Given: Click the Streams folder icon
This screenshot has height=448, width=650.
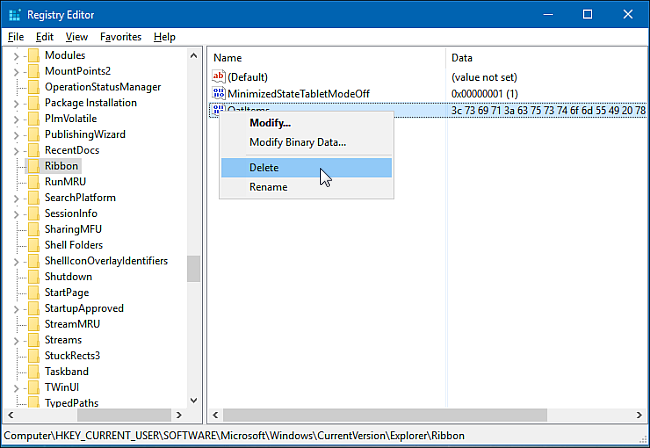Looking at the screenshot, I should (x=34, y=340).
